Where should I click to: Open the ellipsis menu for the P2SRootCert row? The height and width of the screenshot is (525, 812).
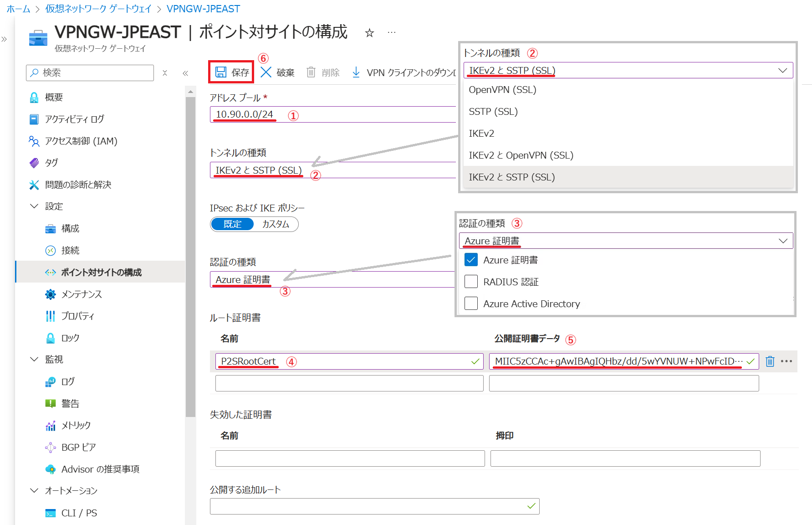click(x=786, y=361)
